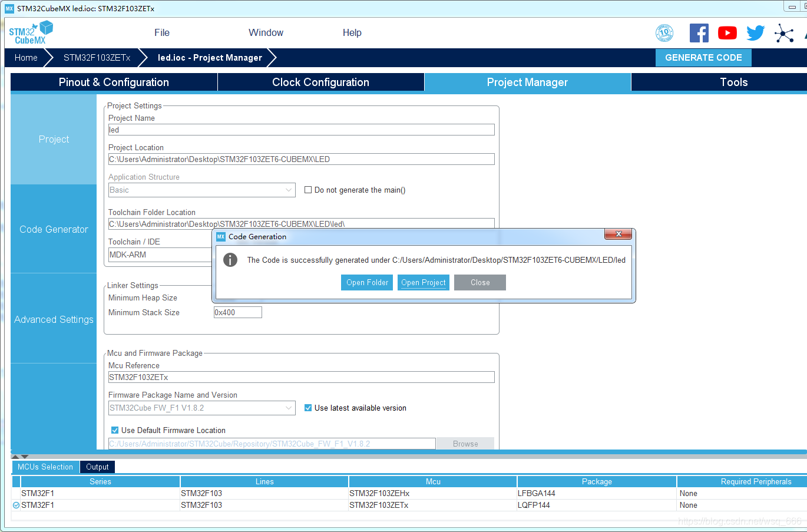The width and height of the screenshot is (807, 532).
Task: Open the Code Generator side section
Action: coord(54,229)
